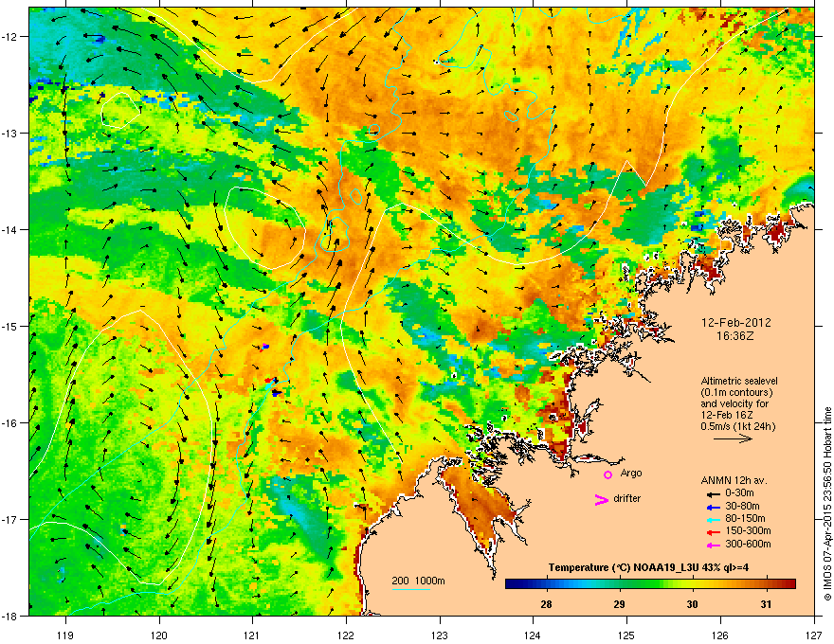Click the Temperature NOAA19_L3U colorbar title
834x644 pixels.
[649, 567]
